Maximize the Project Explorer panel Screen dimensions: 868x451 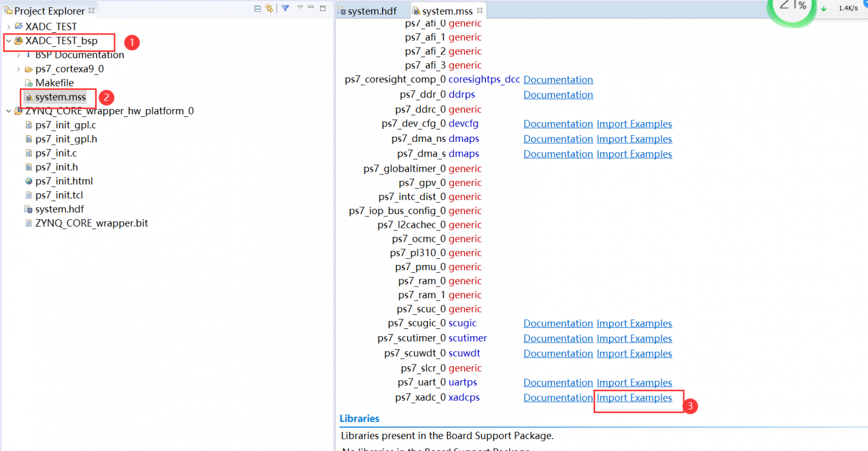coord(323,8)
